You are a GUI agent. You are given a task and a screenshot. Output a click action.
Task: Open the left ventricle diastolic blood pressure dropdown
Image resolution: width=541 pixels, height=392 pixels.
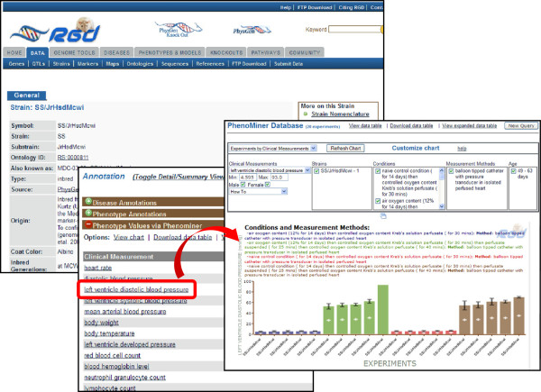(x=270, y=170)
